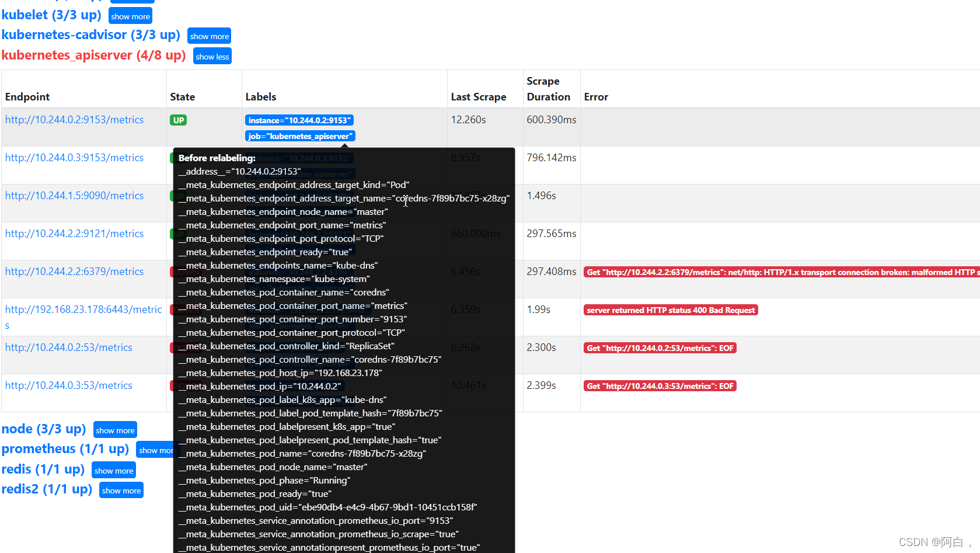Viewport: 980px width, 553px height.
Task: Expand redis targets with show more
Action: (114, 471)
